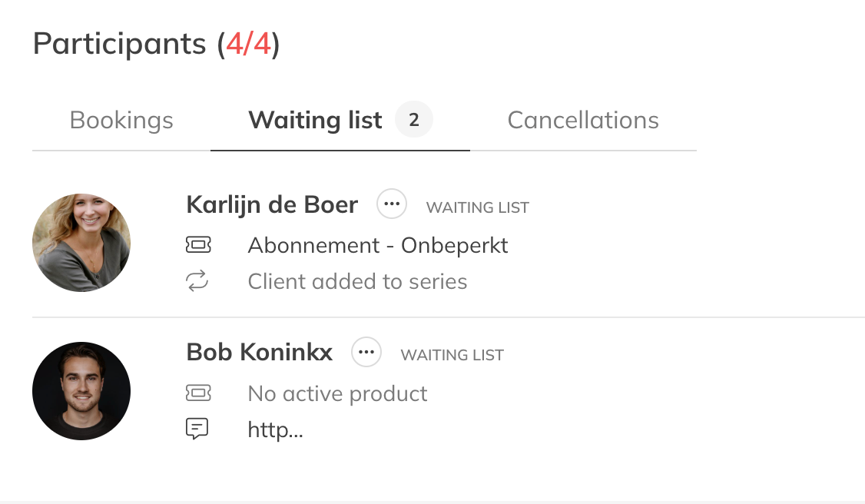Open options menu for Karlijn de Boer
This screenshot has width=865, height=504.
pyautogui.click(x=392, y=204)
